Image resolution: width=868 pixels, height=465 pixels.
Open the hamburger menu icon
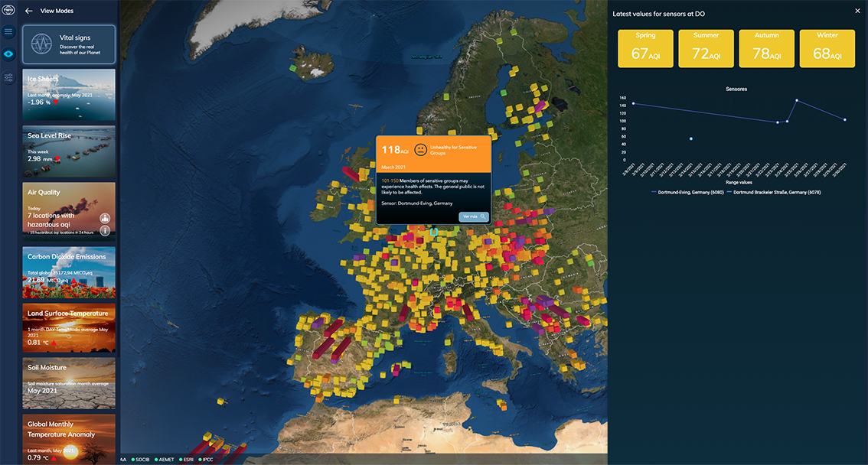(8, 31)
